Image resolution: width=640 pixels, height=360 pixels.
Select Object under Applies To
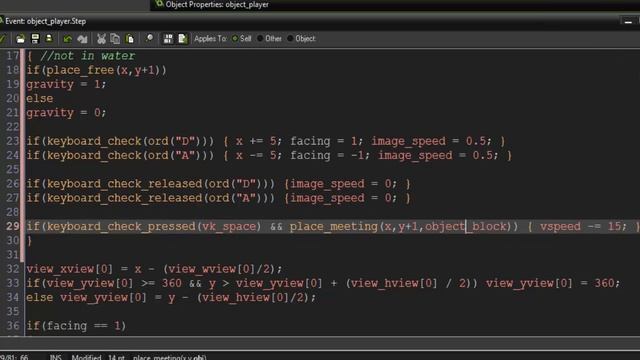click(301, 39)
